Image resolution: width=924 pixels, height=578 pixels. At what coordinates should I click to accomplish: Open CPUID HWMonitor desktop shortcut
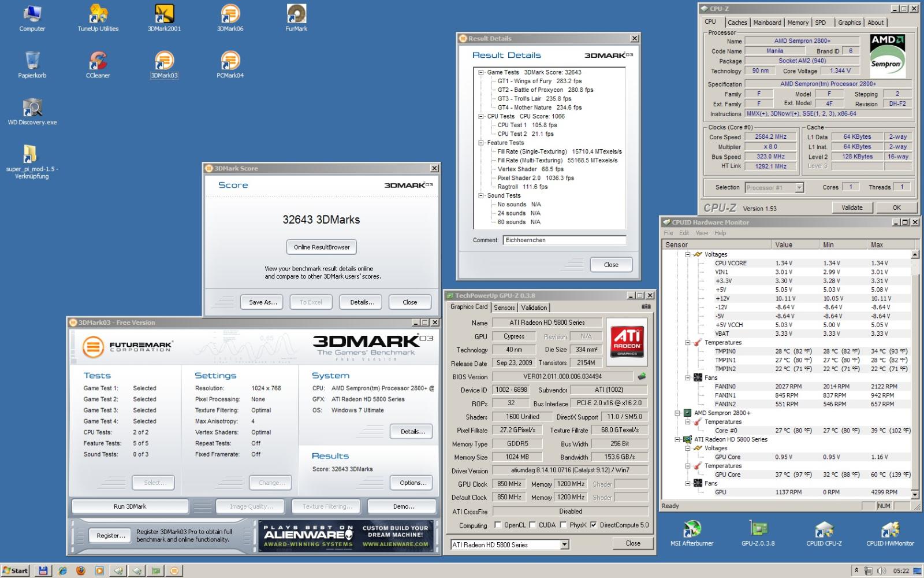tap(890, 533)
